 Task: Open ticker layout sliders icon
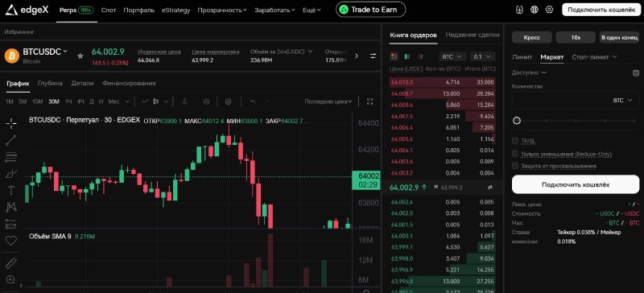[x=373, y=56]
